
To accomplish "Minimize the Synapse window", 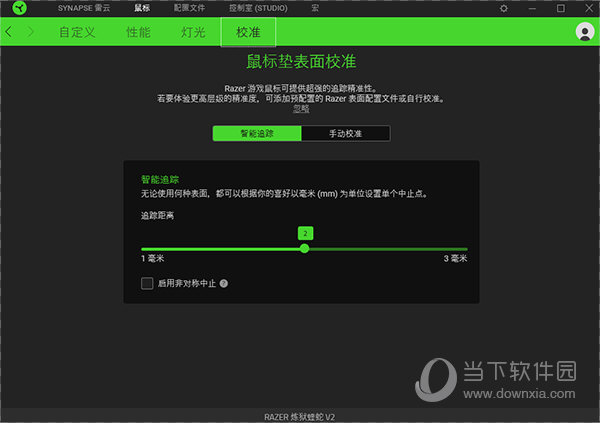I will 532,8.
